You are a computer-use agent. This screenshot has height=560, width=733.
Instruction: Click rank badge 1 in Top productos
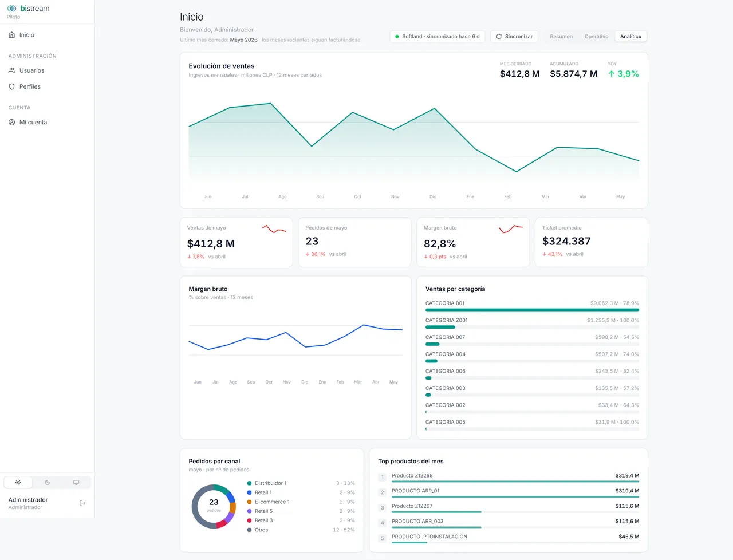(x=383, y=477)
